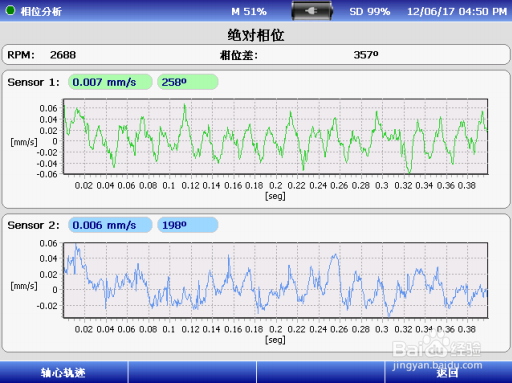Click the 相位差 value 357°
The image size is (512, 383).
(366, 55)
